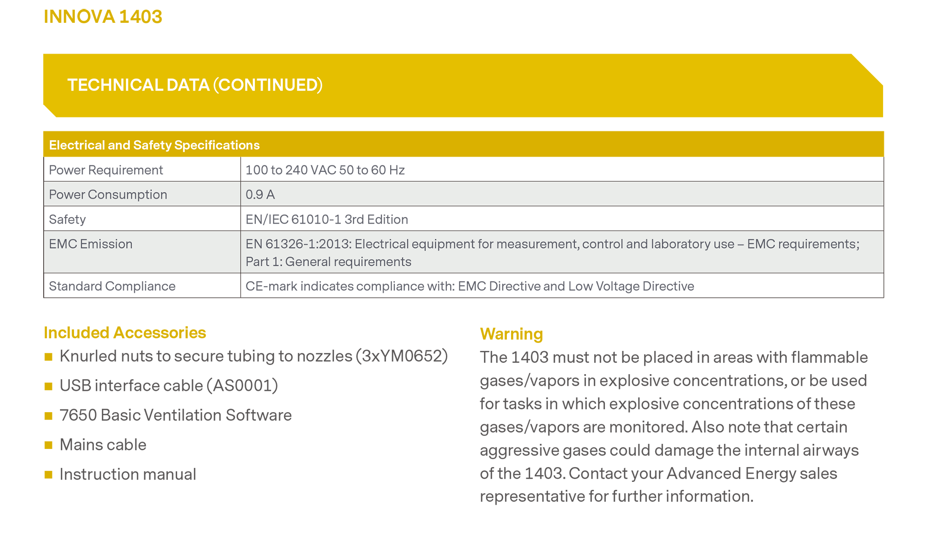Viewport: 930px width, 560px height.
Task: Select the 7650 Basic Ventilation Software item
Action: pyautogui.click(x=175, y=415)
